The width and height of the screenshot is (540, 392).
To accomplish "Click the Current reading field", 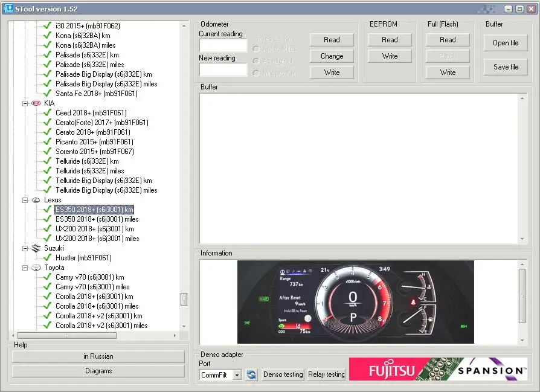I will point(223,46).
